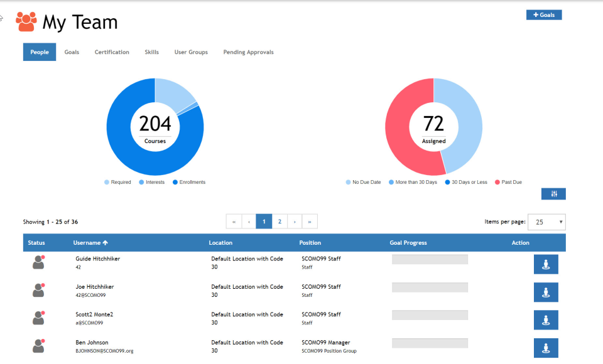603x364 pixels.
Task: Go to previous page arrow
Action: 249,222
